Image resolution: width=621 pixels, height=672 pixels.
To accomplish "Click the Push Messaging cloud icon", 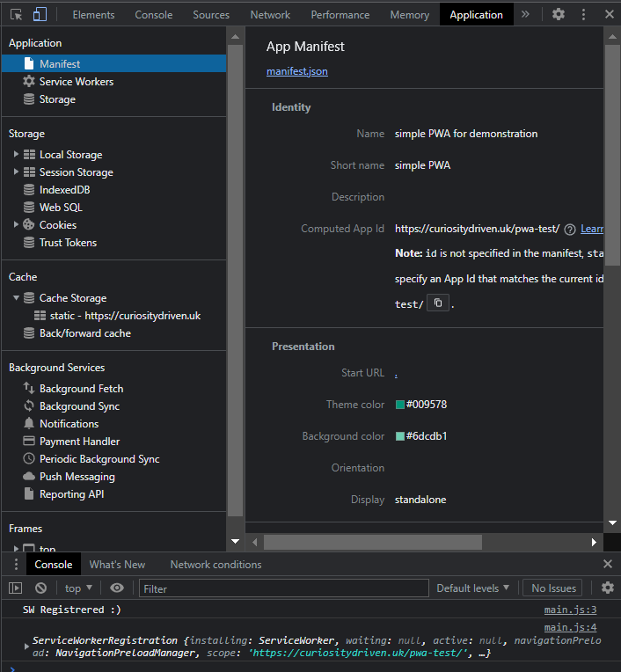I will pyautogui.click(x=29, y=476).
